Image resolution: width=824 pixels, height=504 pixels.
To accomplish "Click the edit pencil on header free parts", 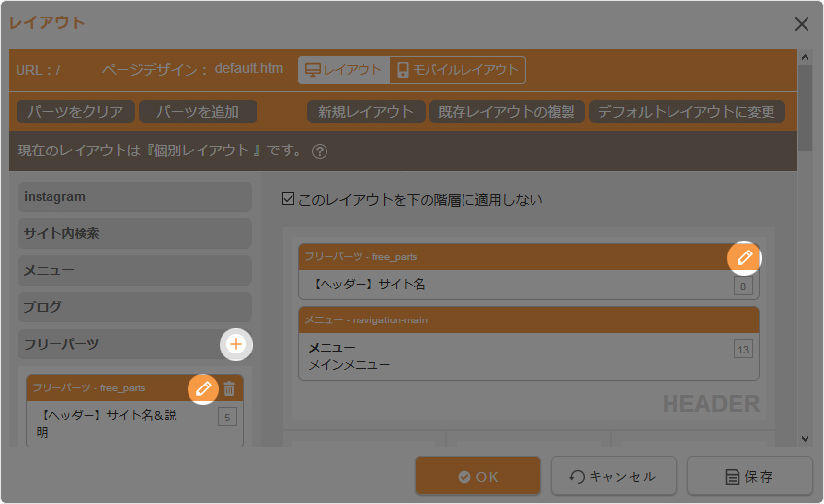I will click(744, 257).
